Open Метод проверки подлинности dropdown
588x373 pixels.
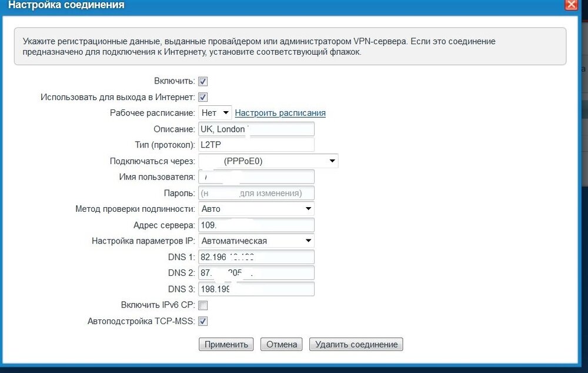click(256, 209)
